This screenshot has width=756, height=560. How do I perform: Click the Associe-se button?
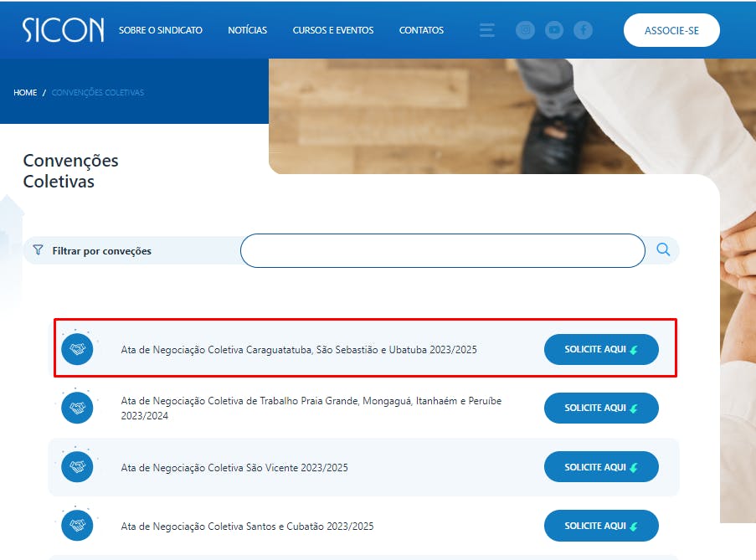pyautogui.click(x=671, y=30)
